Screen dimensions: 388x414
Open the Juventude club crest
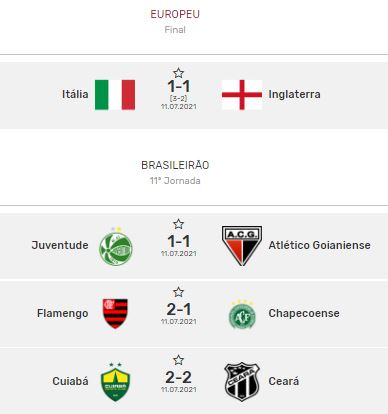[116, 246]
